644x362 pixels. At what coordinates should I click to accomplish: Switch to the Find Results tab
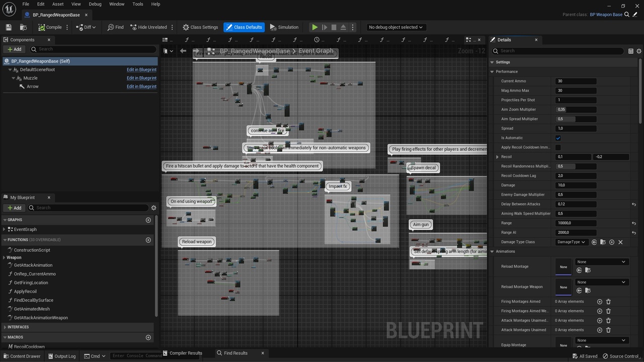[236, 353]
